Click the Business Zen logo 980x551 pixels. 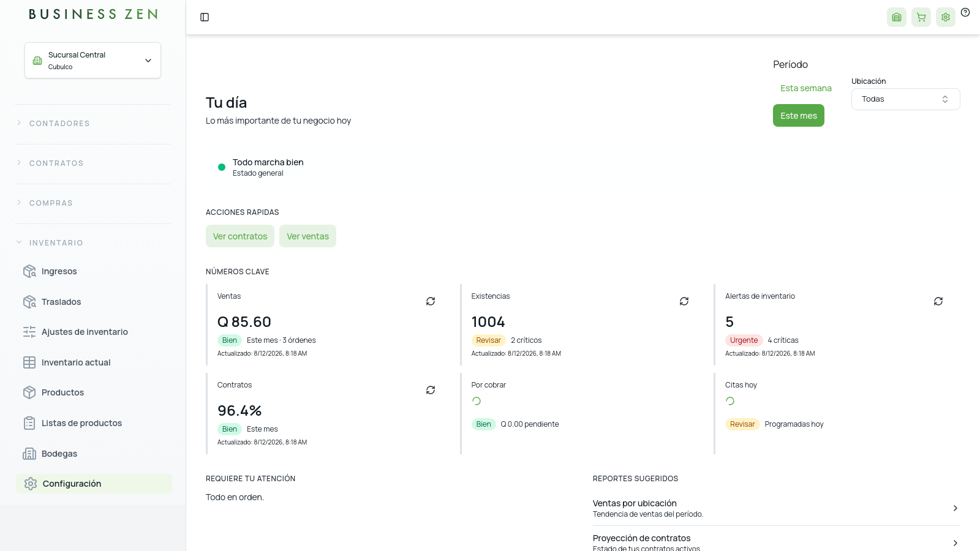[93, 14]
